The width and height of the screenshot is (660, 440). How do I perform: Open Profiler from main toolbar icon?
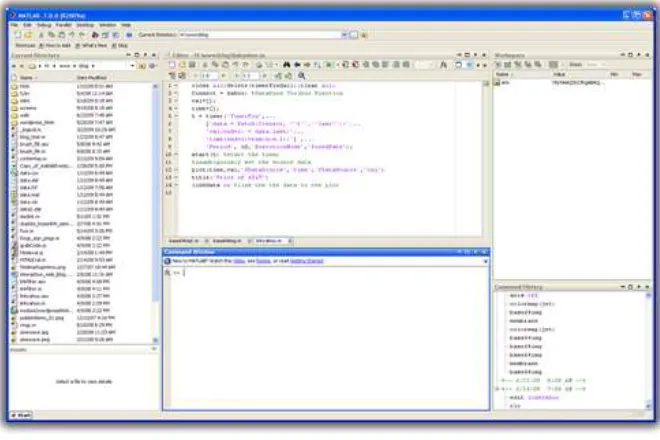[x=115, y=35]
